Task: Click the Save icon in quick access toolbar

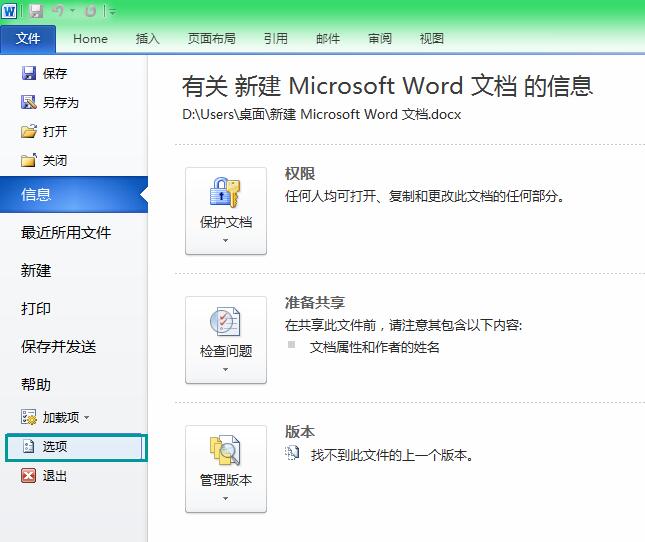Action: coord(37,11)
